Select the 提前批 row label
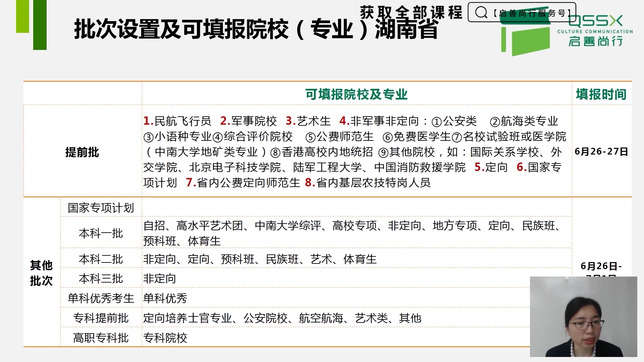The height and width of the screenshot is (362, 644). pyautogui.click(x=82, y=151)
